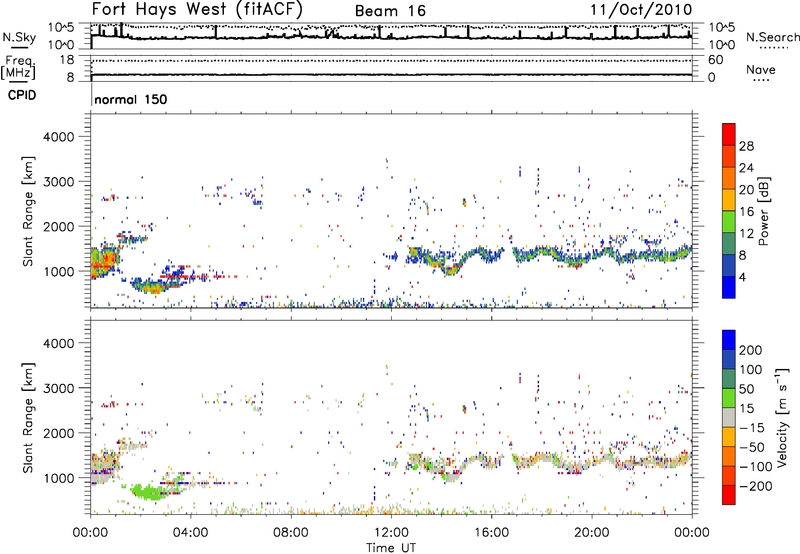Click the "12:00" time axis label
The width and height of the screenshot is (800, 554).
[x=391, y=533]
